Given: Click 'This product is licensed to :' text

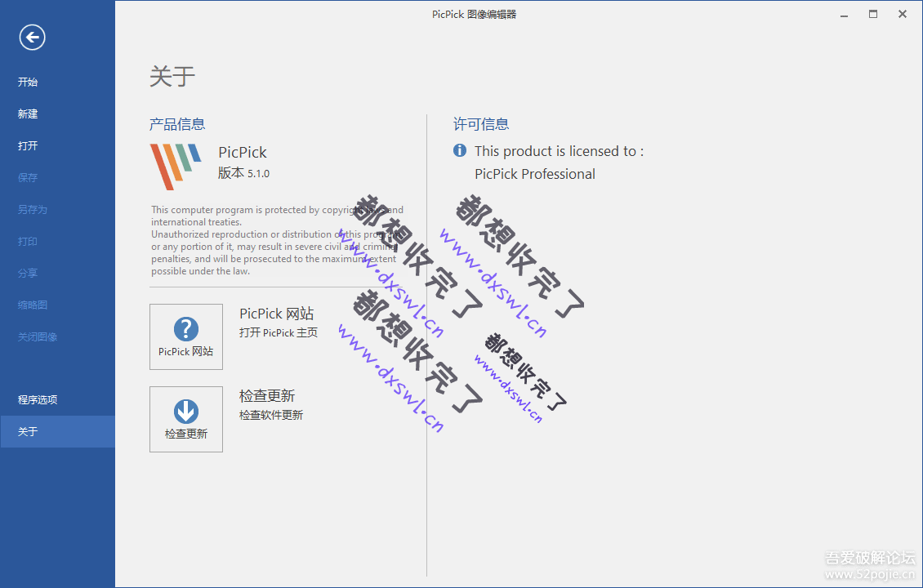Looking at the screenshot, I should click(560, 151).
